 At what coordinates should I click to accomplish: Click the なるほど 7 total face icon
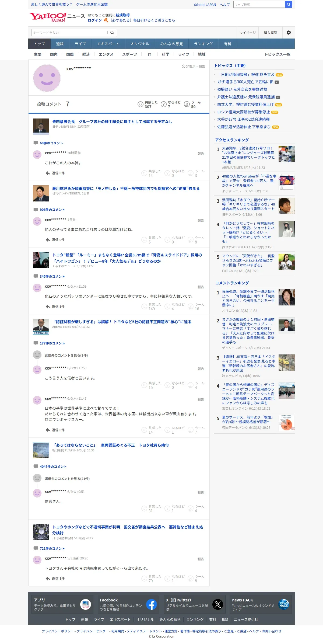pos(164,104)
